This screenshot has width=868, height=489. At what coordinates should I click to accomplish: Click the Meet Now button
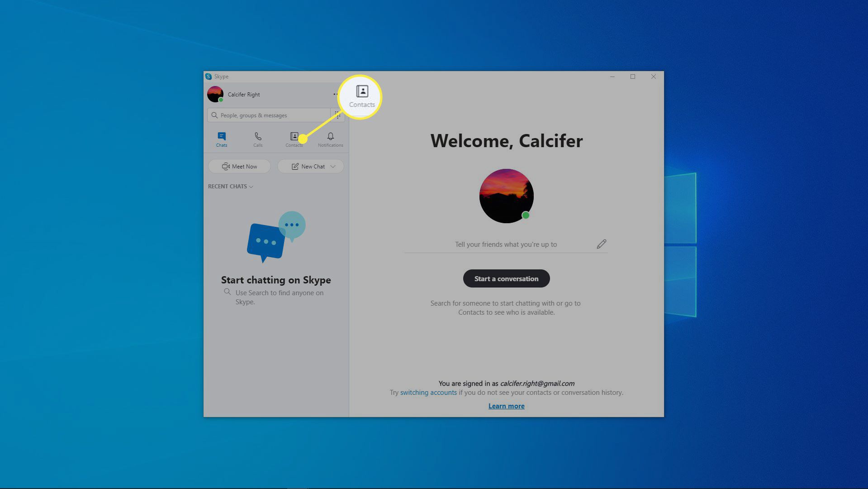pos(239,166)
